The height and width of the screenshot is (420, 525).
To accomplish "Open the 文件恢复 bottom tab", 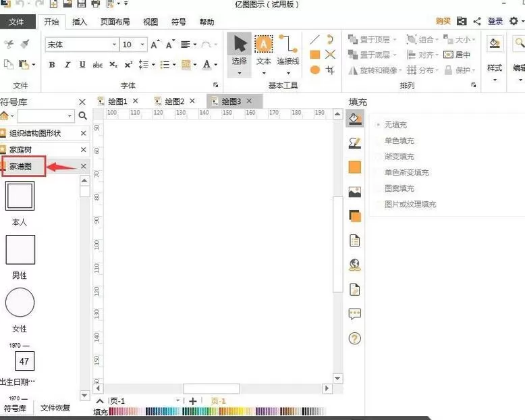I will point(55,408).
